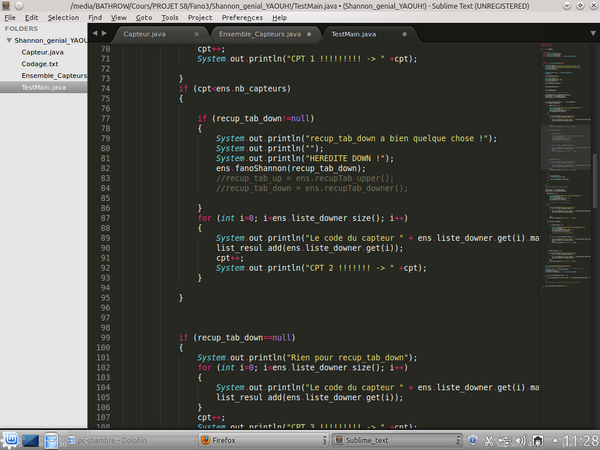Image resolution: width=600 pixels, height=450 pixels.
Task: Open Codage.txt from the sidebar
Action: pos(40,63)
